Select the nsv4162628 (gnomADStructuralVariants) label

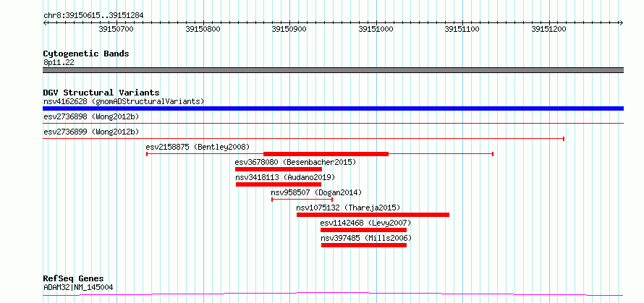(124, 101)
